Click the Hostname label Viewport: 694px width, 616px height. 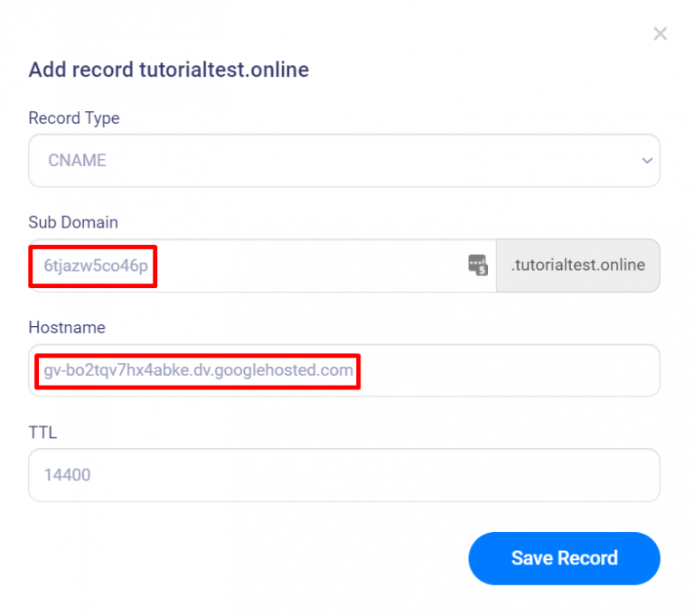pyautogui.click(x=67, y=328)
